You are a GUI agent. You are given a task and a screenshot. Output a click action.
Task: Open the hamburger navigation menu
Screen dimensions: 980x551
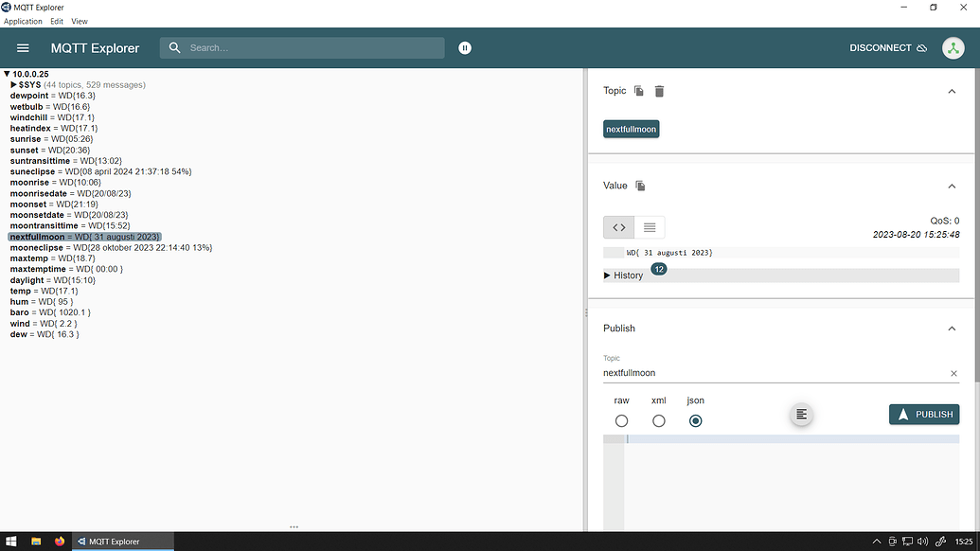click(x=23, y=48)
